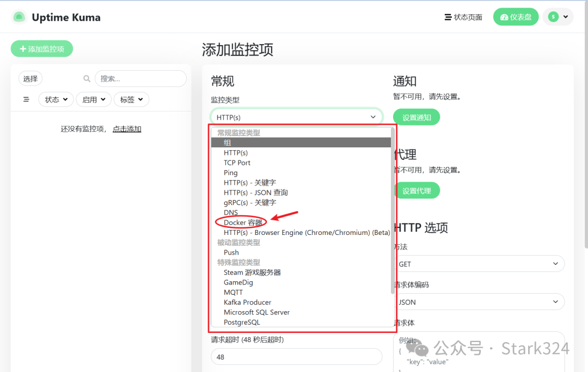
Task: Select Microsoft SQL Server option
Action: [x=301, y=312]
